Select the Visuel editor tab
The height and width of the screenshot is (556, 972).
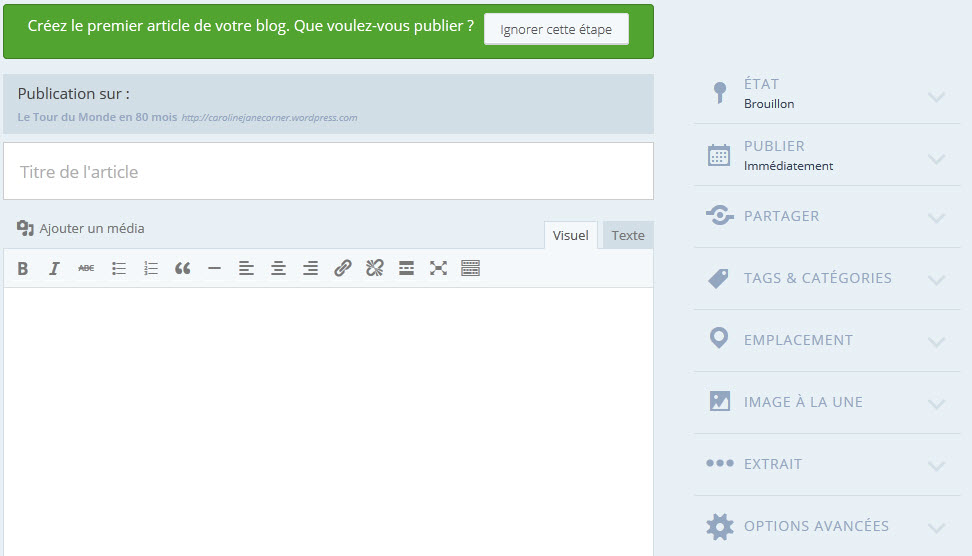(570, 236)
